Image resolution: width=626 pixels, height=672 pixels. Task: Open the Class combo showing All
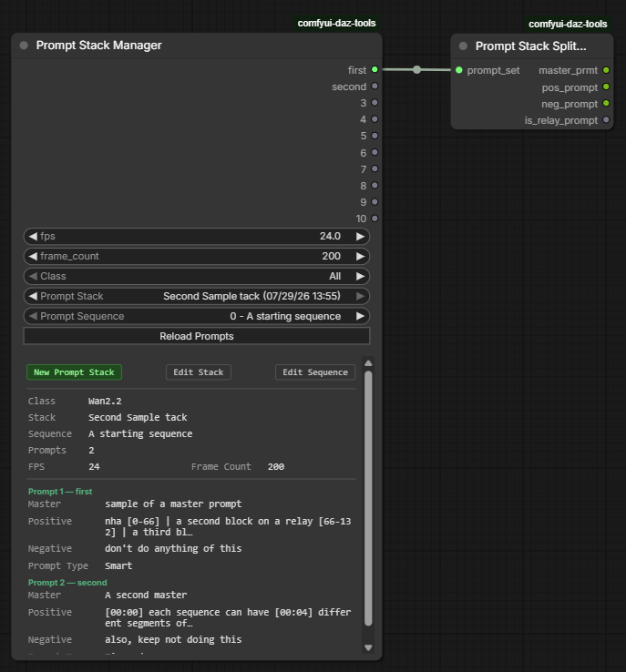pos(197,277)
